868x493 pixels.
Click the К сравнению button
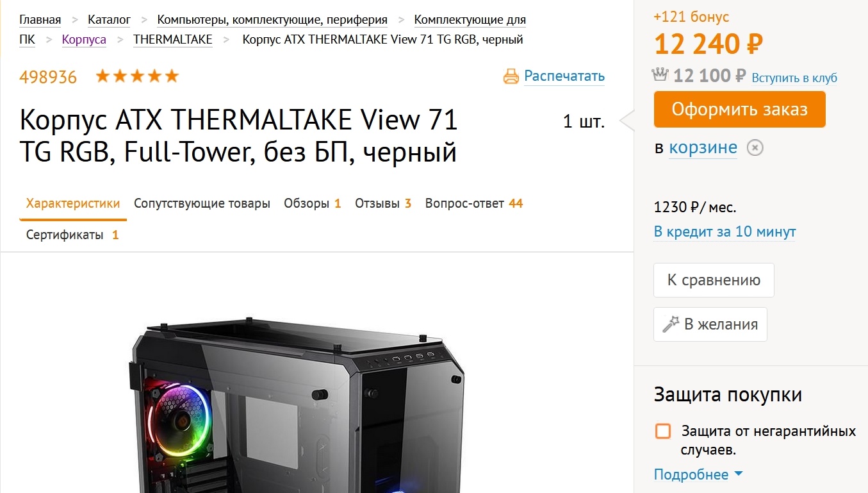coord(714,280)
